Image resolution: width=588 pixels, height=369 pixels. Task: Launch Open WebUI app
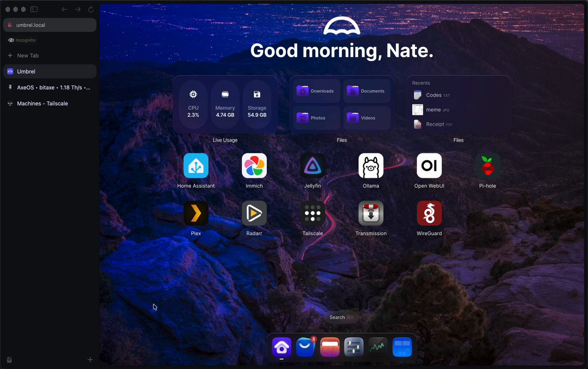[430, 165]
